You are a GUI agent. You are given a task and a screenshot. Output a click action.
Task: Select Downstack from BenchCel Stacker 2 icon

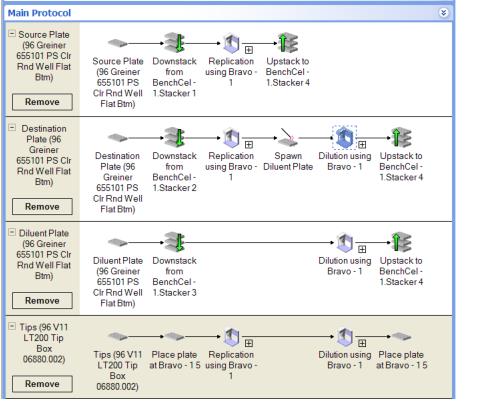click(175, 137)
